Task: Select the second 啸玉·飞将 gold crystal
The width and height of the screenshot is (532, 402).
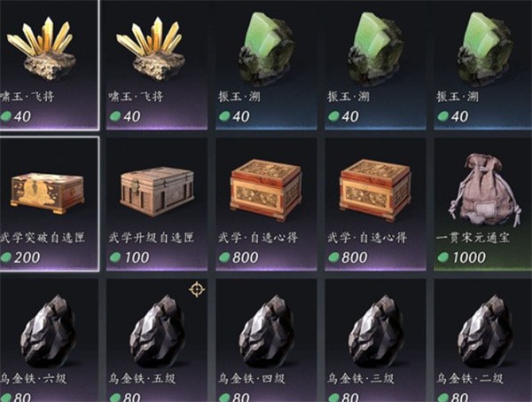Action: [x=157, y=65]
